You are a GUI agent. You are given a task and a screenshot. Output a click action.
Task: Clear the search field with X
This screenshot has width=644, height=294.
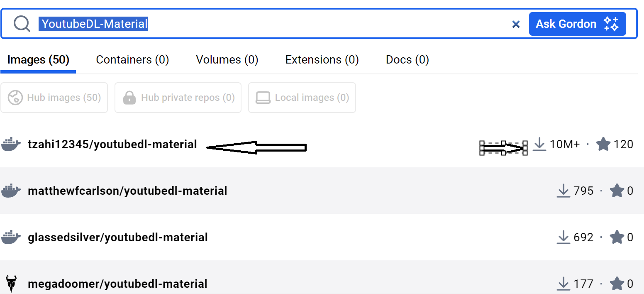point(516,24)
